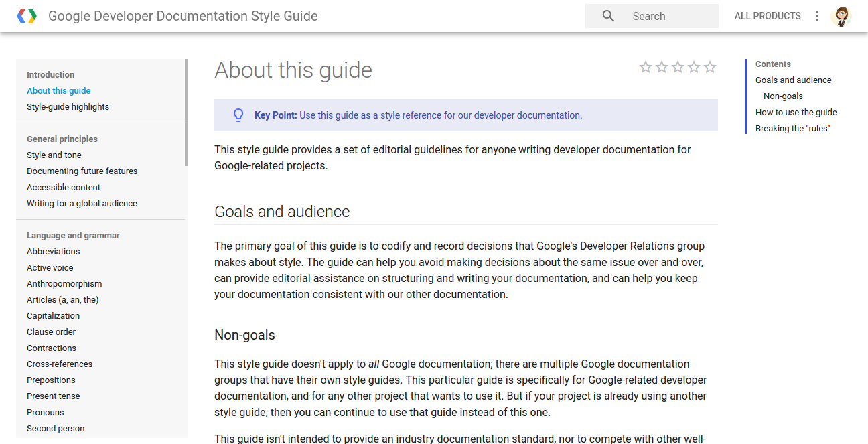Viewport: 868px width, 444px height.
Task: Open Accessible content page
Action: pyautogui.click(x=64, y=188)
